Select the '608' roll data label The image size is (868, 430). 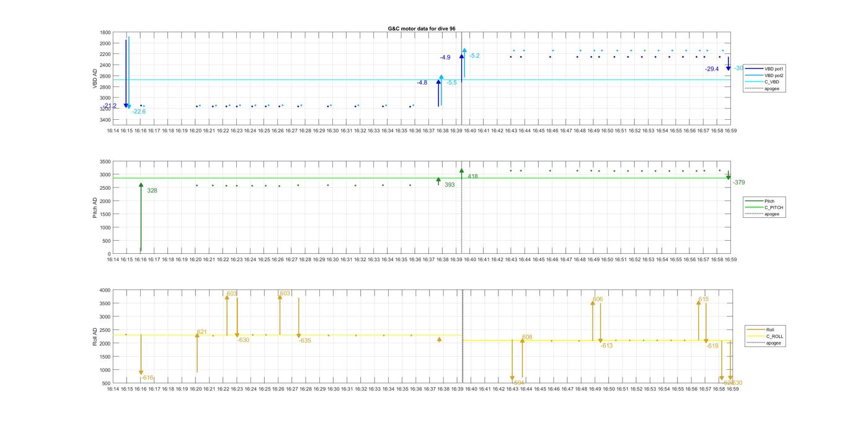tap(527, 338)
